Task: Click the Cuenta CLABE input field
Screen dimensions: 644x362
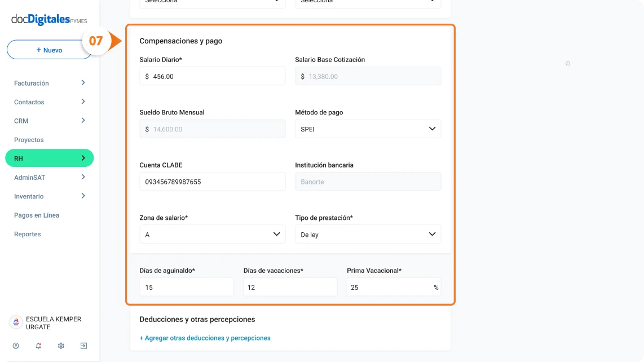Action: tap(213, 181)
